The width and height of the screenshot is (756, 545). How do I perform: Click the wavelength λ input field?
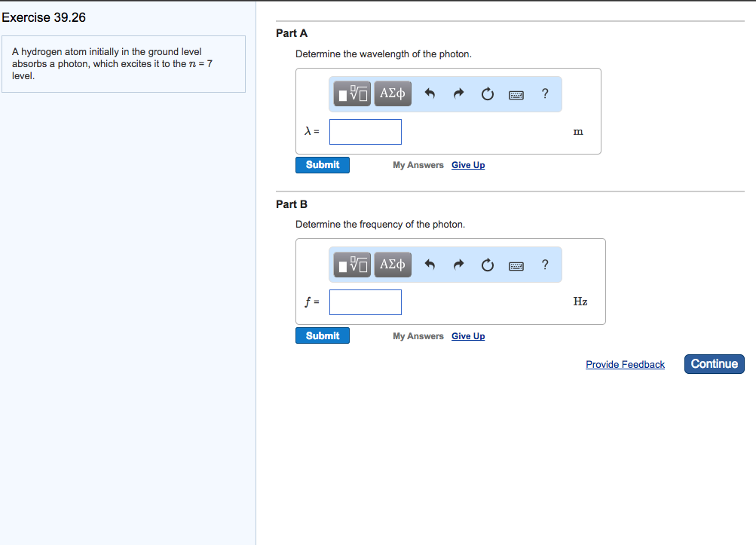[x=366, y=132]
